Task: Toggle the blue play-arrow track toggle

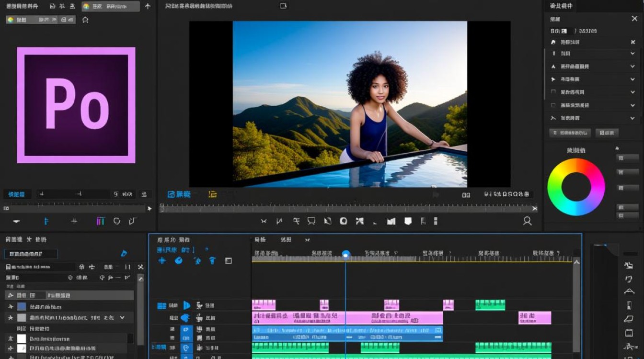Action: pos(186,305)
